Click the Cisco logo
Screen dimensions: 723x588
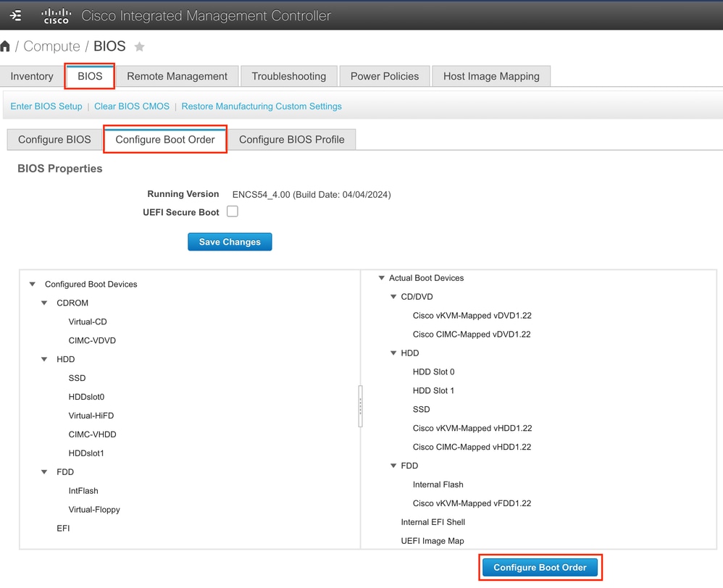tap(56, 16)
